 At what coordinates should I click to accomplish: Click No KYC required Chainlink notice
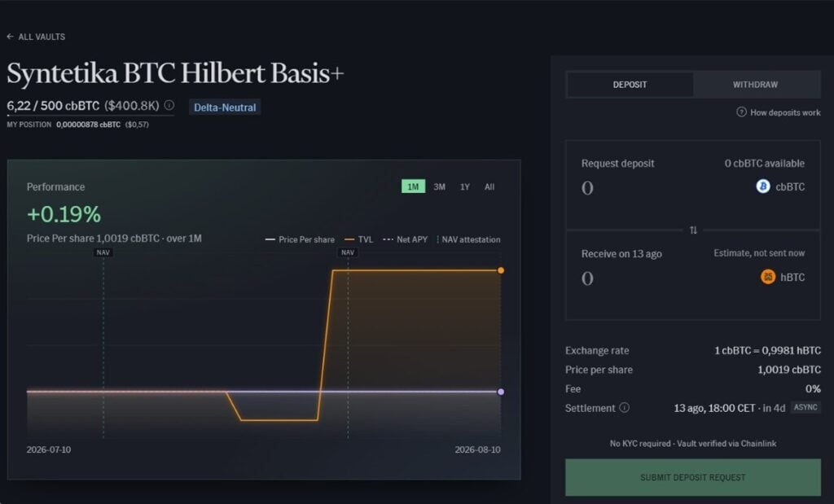(693, 444)
